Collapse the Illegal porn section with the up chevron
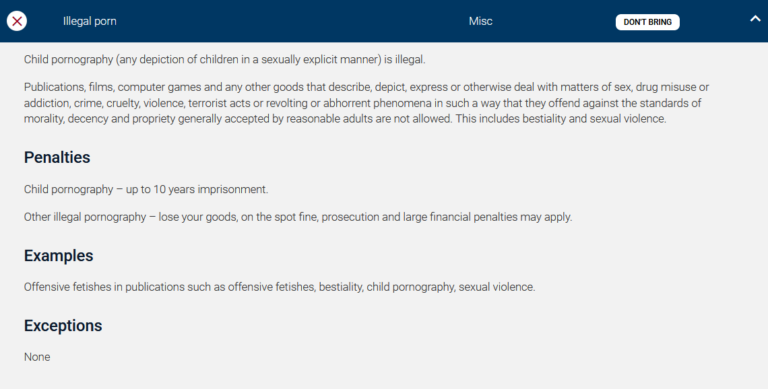The width and height of the screenshot is (768, 389). click(x=755, y=19)
